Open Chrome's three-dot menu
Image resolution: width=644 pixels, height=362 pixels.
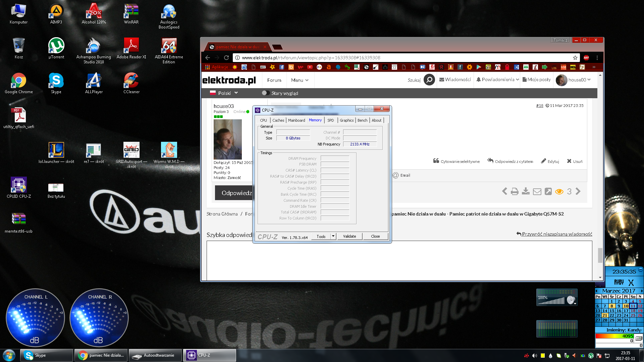[597, 58]
